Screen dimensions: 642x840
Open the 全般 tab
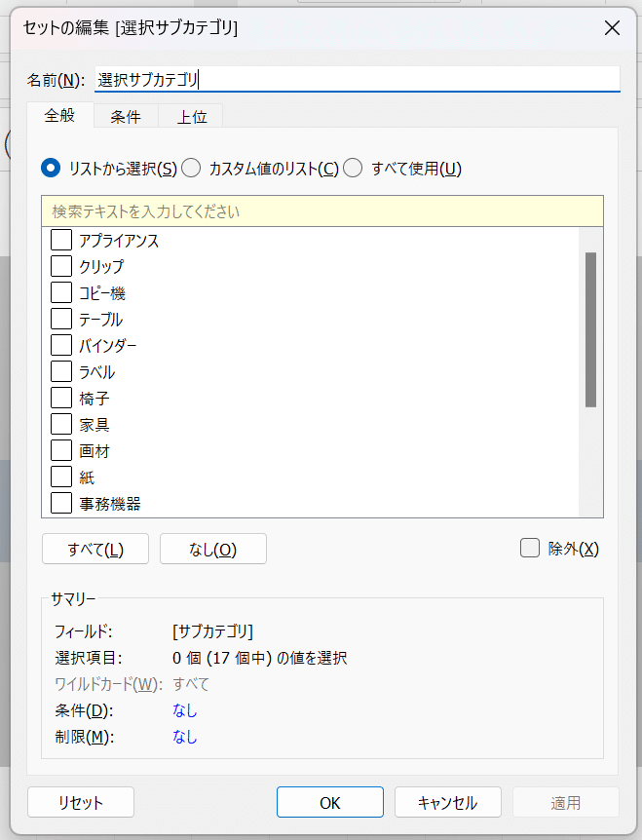coord(60,116)
